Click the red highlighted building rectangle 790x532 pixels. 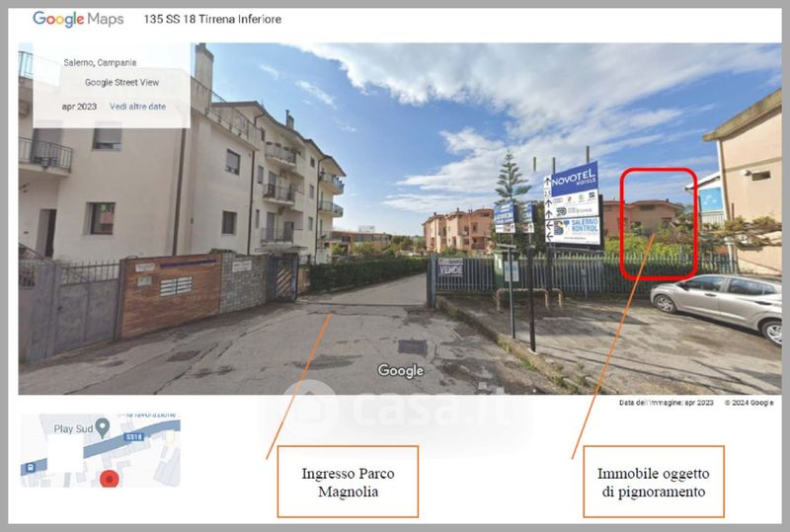658,223
